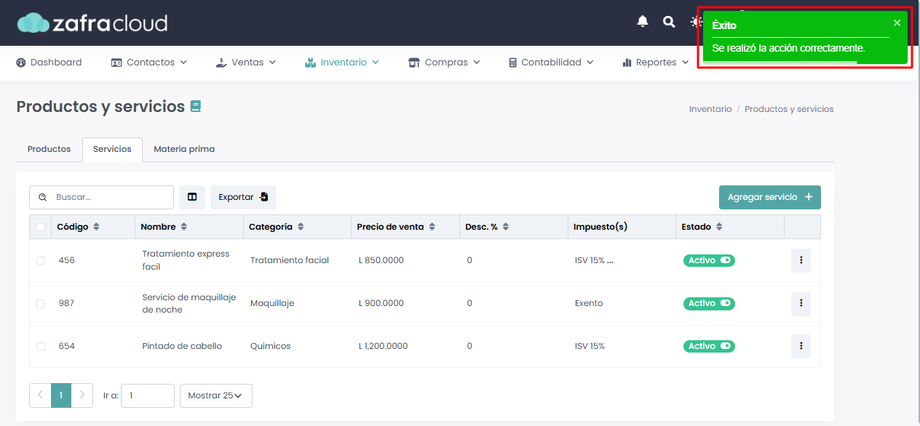Click the Quimicos category cell
The image size is (920, 426).
click(x=270, y=346)
